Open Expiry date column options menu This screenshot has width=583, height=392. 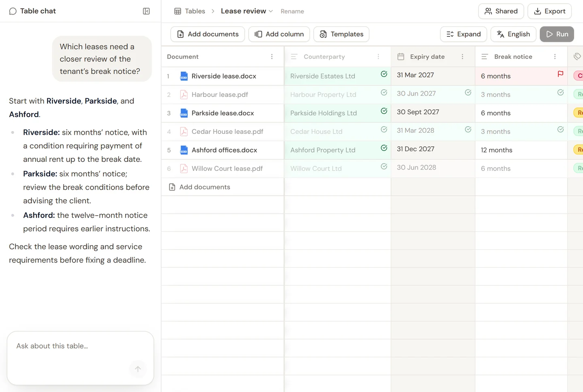462,57
